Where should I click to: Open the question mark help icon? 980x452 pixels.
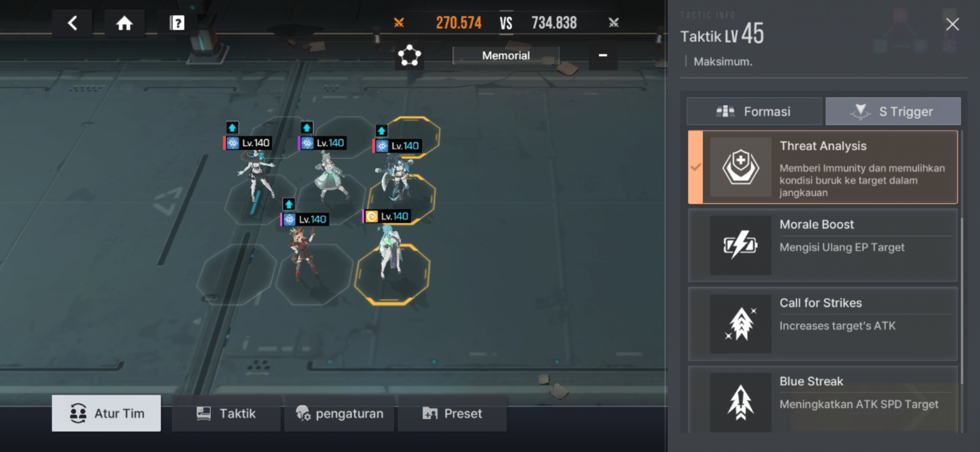click(x=177, y=23)
